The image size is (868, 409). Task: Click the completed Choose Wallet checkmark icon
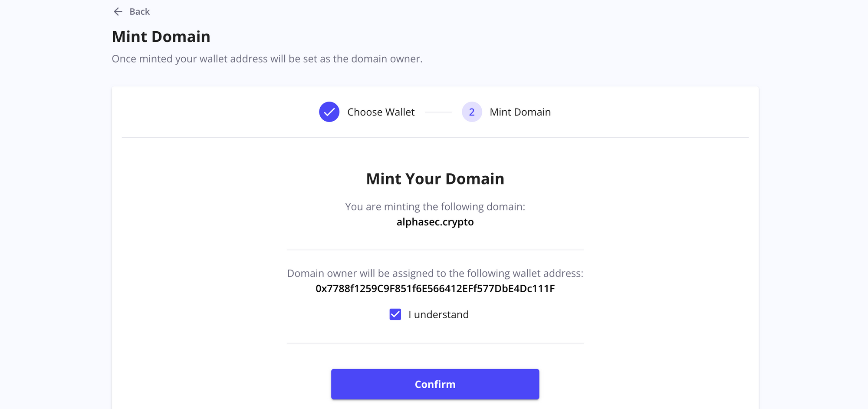(x=329, y=112)
